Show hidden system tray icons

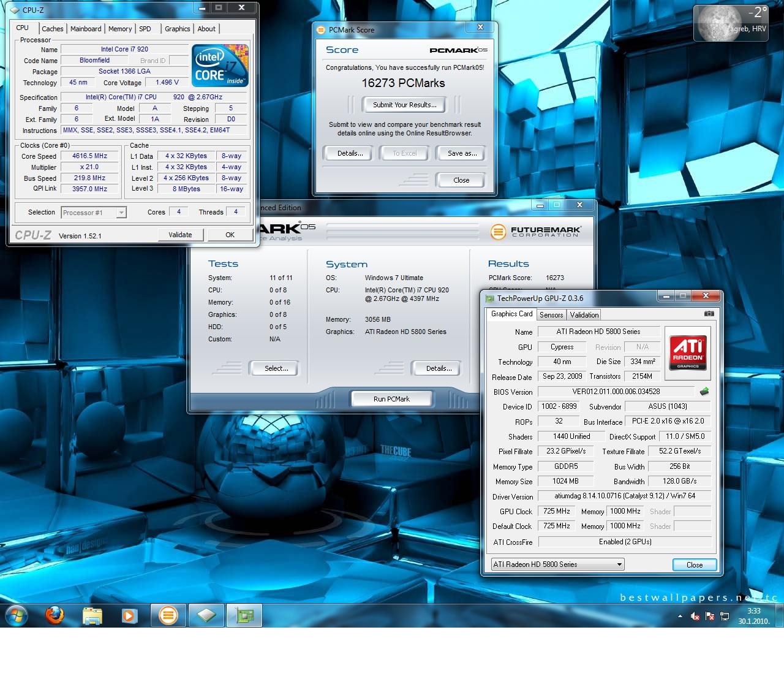(680, 616)
